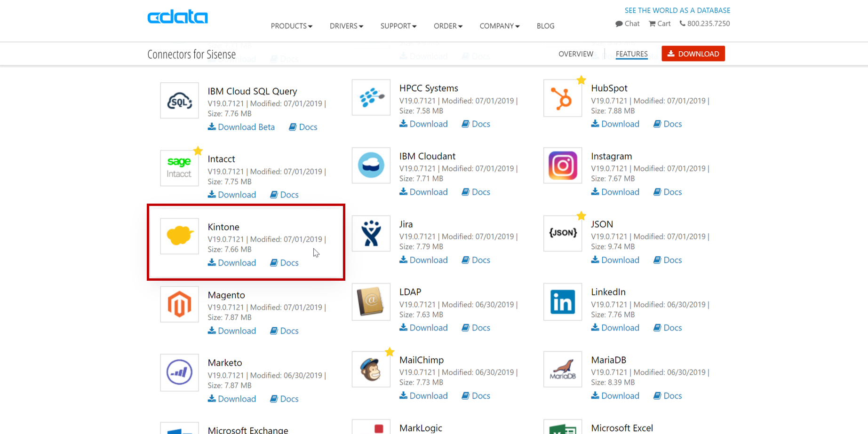Go to the Blog page
The width and height of the screenshot is (868, 434).
(546, 26)
